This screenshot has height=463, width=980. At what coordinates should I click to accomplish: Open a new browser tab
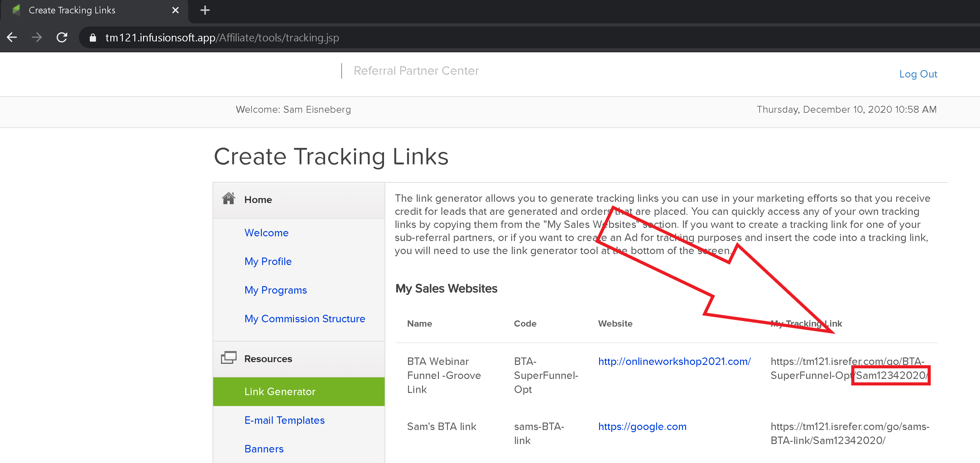pyautogui.click(x=205, y=10)
